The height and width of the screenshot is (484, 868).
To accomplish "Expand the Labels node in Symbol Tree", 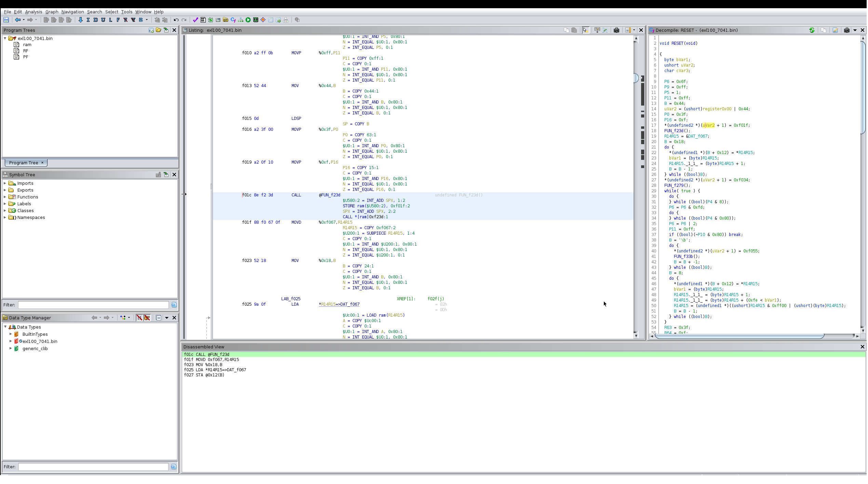I will tap(5, 204).
